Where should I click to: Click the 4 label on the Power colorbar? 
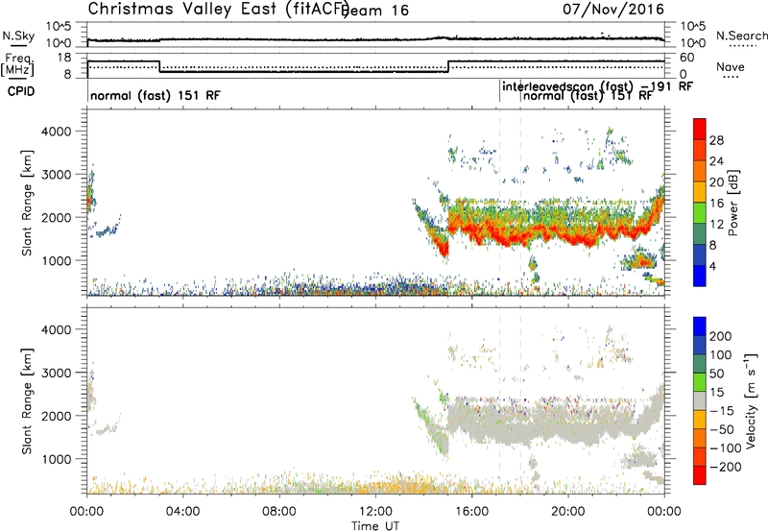(x=713, y=266)
